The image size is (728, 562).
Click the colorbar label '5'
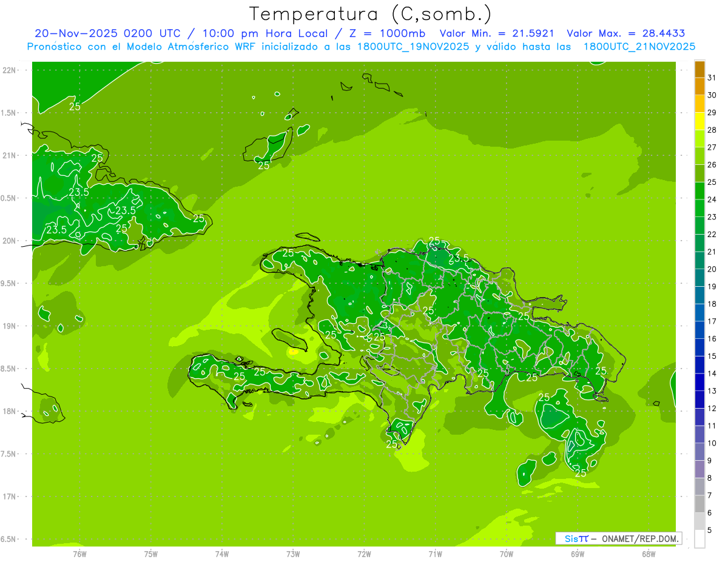(x=710, y=530)
